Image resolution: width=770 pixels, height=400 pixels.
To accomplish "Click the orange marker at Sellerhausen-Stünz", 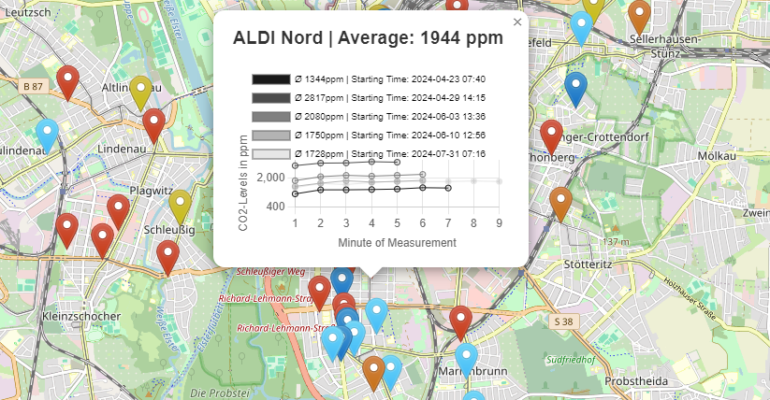I will tap(639, 19).
